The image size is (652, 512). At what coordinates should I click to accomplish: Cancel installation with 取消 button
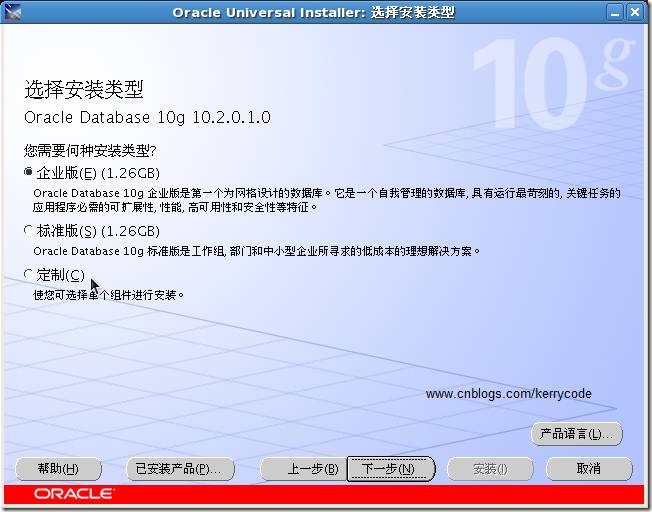pyautogui.click(x=589, y=469)
